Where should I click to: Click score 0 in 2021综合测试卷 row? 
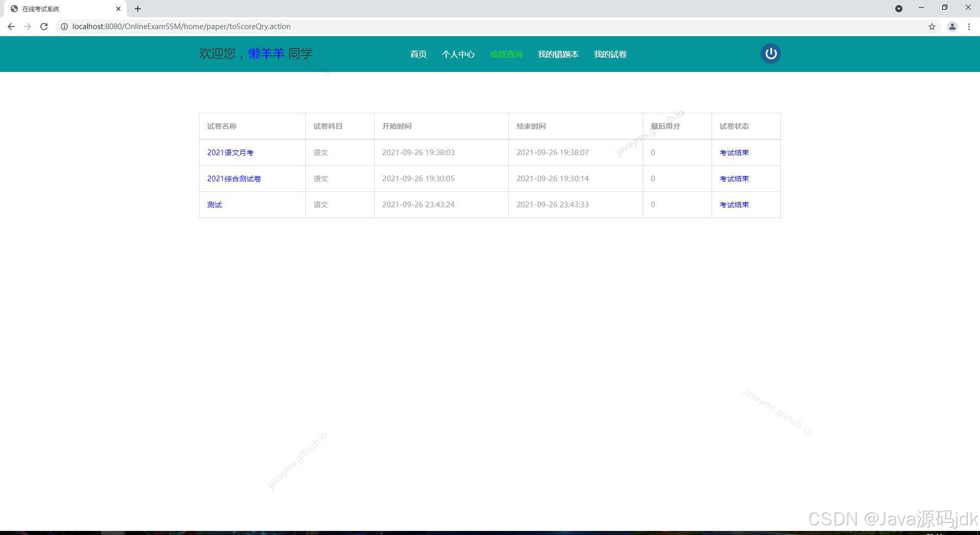click(x=653, y=179)
